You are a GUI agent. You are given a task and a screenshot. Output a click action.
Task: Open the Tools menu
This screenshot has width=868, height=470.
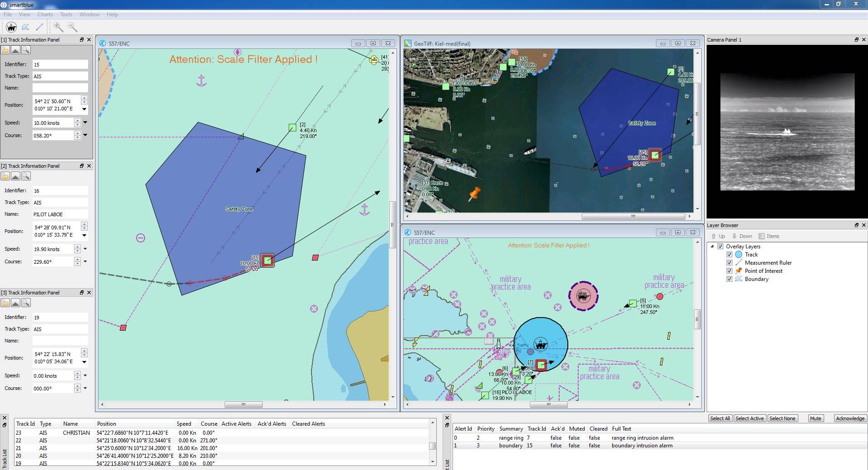point(66,14)
